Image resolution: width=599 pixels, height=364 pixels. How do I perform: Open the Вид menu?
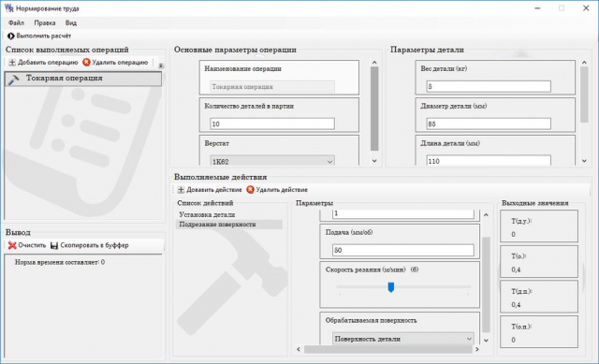point(71,22)
